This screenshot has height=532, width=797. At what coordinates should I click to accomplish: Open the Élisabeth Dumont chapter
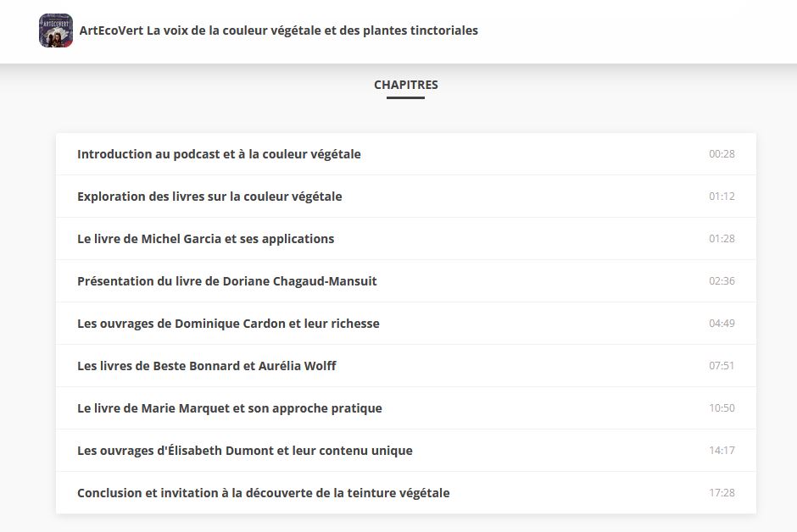(244, 451)
